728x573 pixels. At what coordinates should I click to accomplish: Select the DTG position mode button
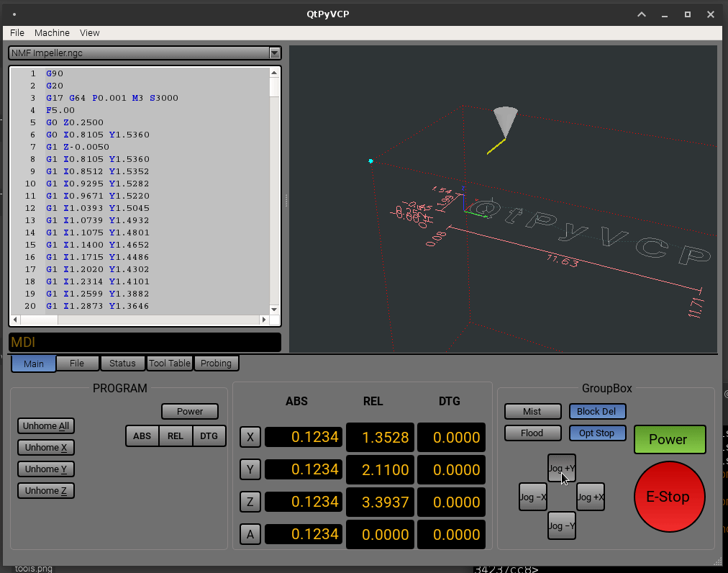(209, 436)
